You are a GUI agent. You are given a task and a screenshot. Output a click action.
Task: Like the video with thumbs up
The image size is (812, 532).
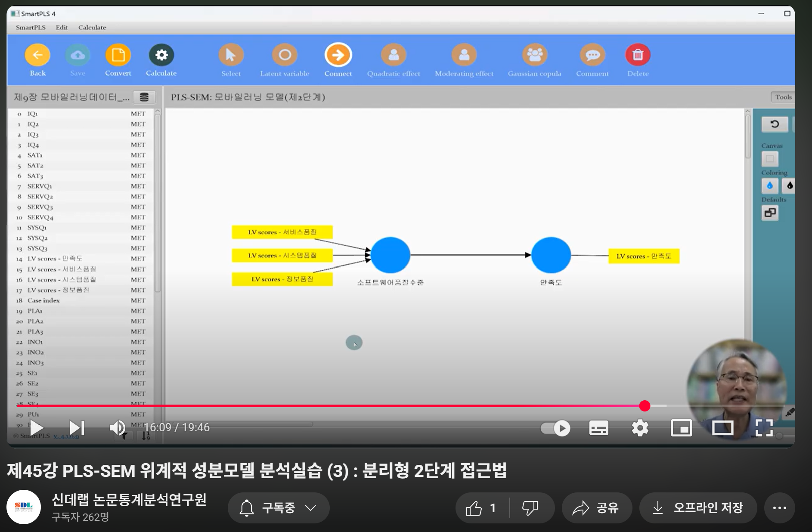tap(482, 508)
